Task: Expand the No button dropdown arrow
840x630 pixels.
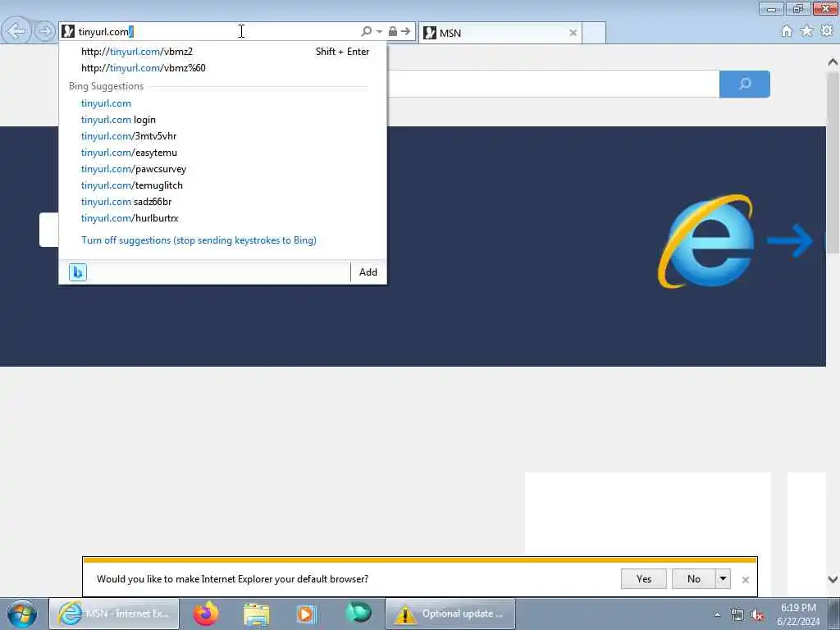Action: pos(723,579)
